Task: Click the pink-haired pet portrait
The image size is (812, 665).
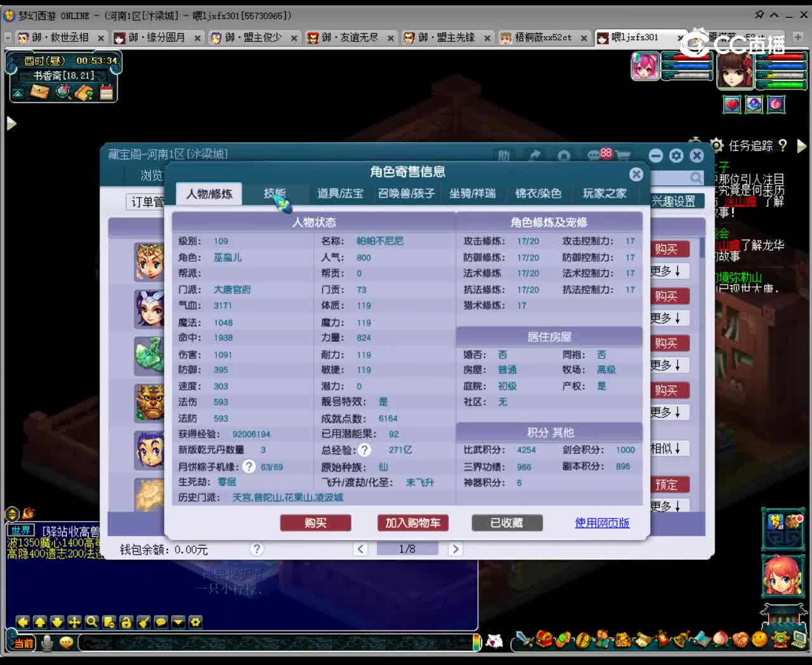Action: click(x=645, y=67)
